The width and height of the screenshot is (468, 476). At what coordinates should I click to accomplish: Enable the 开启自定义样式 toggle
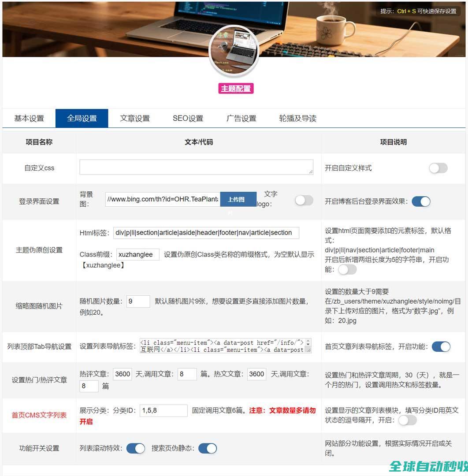point(438,168)
